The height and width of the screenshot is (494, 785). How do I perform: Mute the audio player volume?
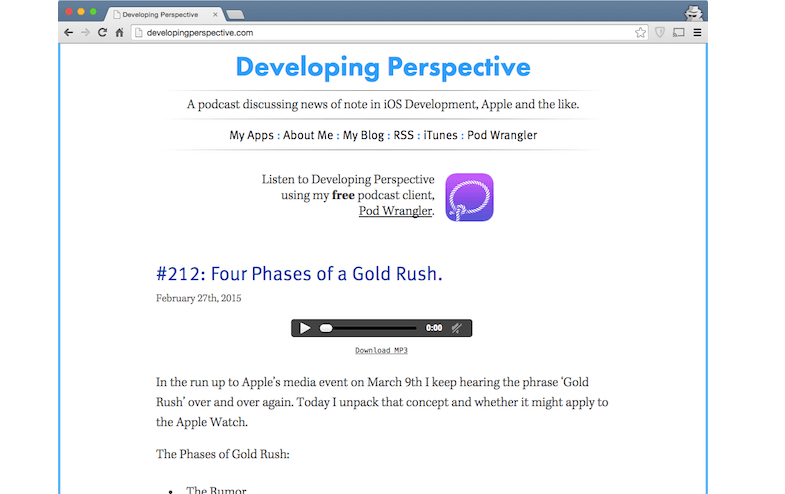[456, 328]
